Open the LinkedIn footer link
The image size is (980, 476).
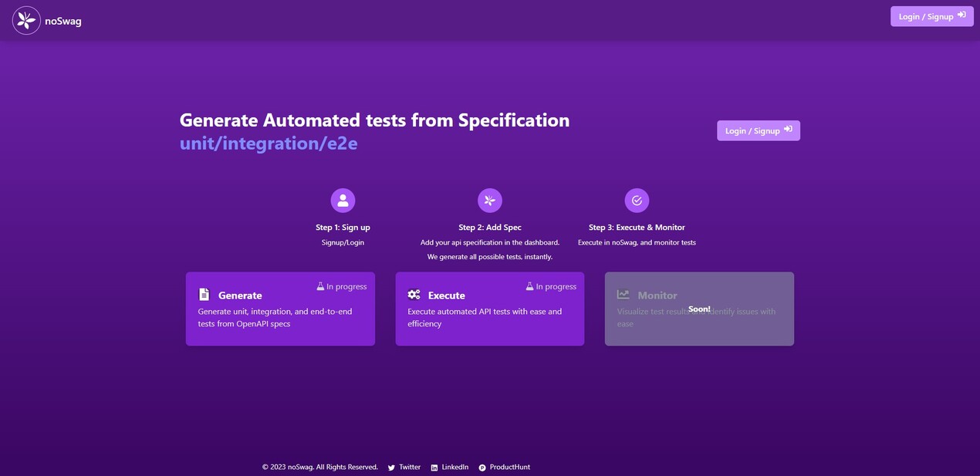click(455, 467)
